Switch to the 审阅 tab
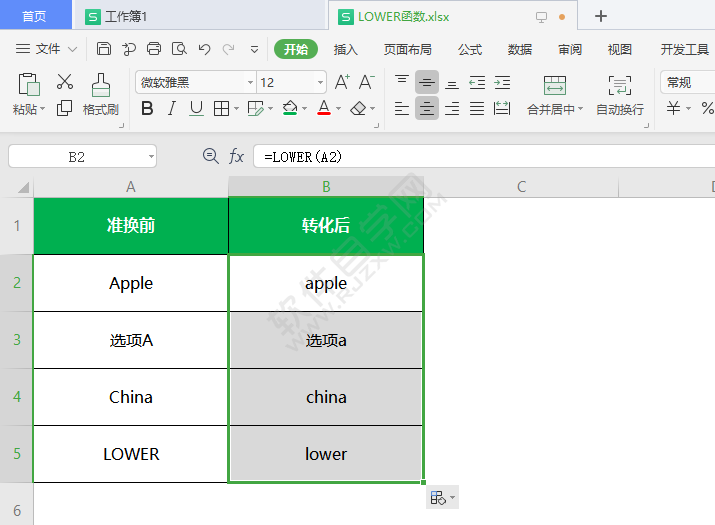The height and width of the screenshot is (525, 715). click(570, 49)
